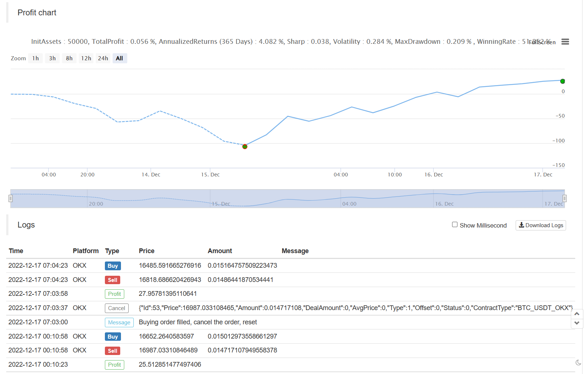The image size is (588, 374).
Task: Click the navigator's left range handle
Action: click(x=11, y=198)
